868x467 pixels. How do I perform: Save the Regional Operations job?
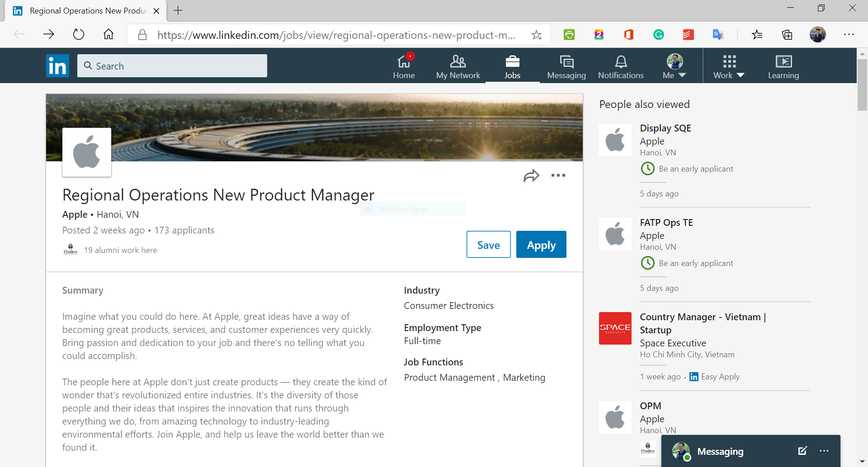click(x=489, y=244)
